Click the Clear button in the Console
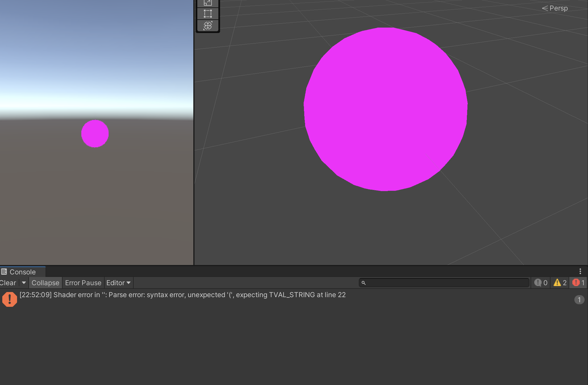 click(x=8, y=283)
